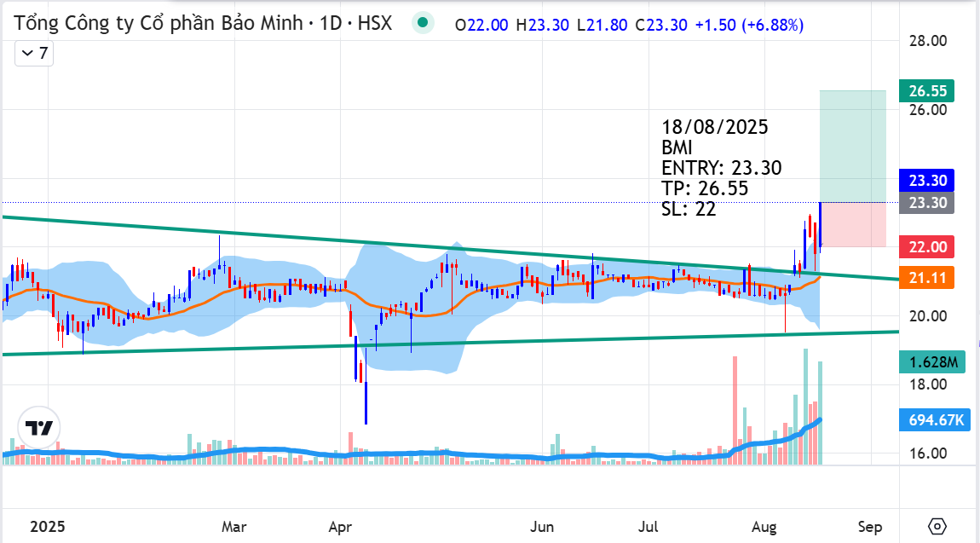Image resolution: width=980 pixels, height=543 pixels.
Task: Select the gray 23.30 entry price label
Action: (x=927, y=203)
